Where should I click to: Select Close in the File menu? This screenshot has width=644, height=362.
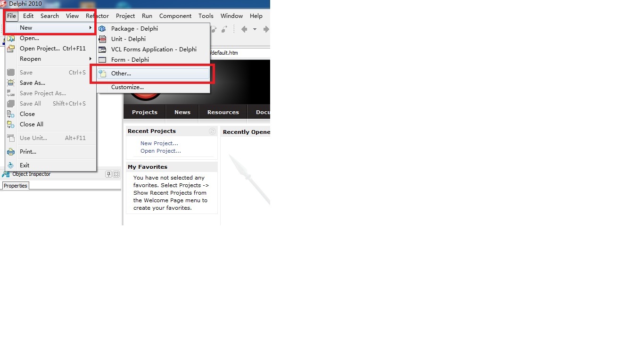(x=50, y=114)
